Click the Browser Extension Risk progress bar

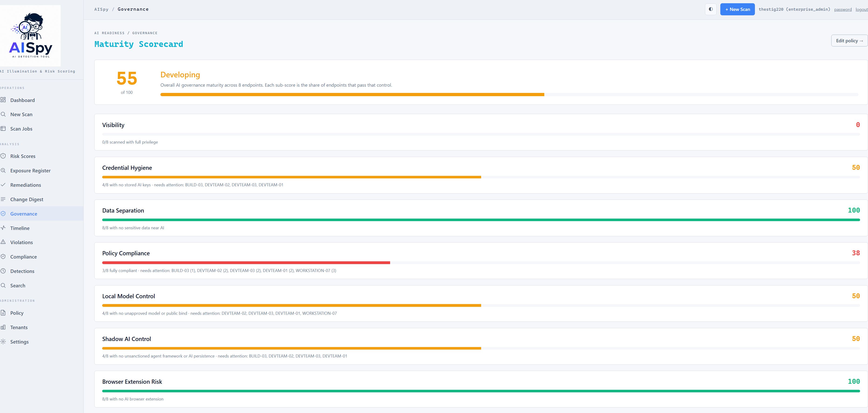[481, 391]
